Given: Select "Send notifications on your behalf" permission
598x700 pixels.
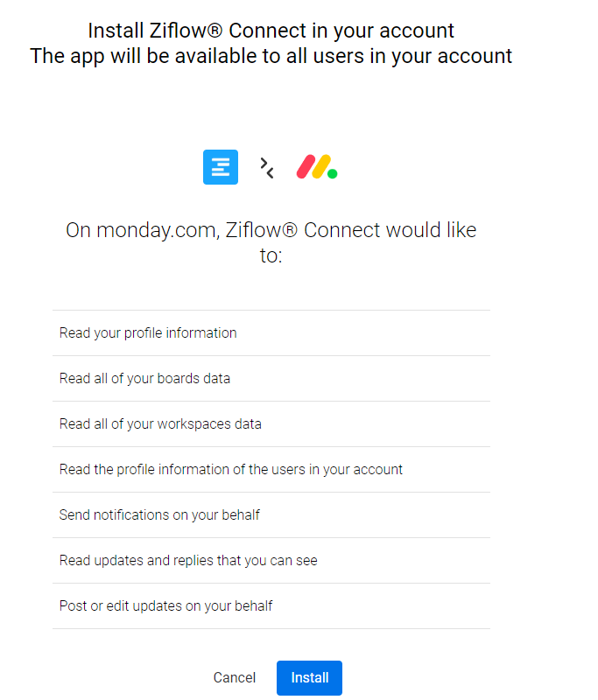Looking at the screenshot, I should coord(159,515).
